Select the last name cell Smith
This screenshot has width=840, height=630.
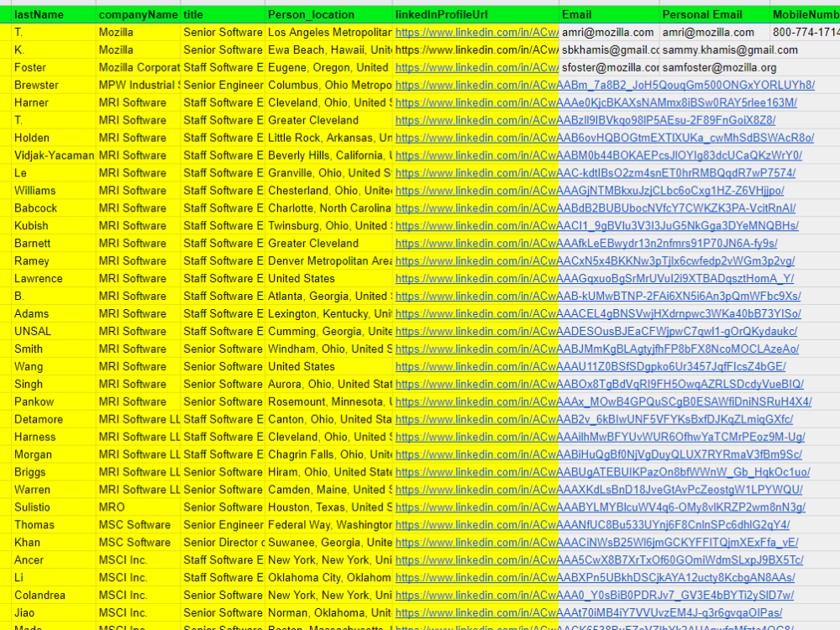[x=54, y=349]
